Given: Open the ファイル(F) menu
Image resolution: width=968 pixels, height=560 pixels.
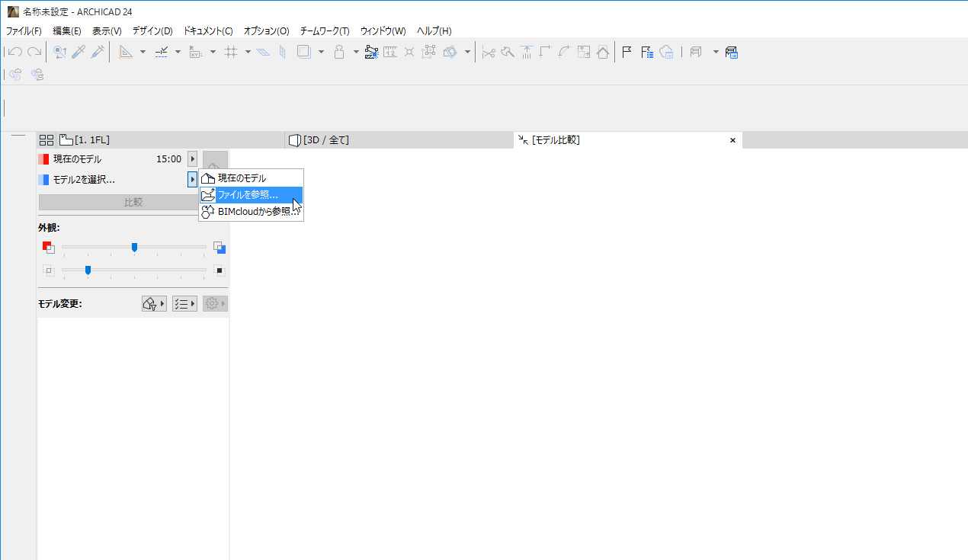Looking at the screenshot, I should click(x=24, y=31).
